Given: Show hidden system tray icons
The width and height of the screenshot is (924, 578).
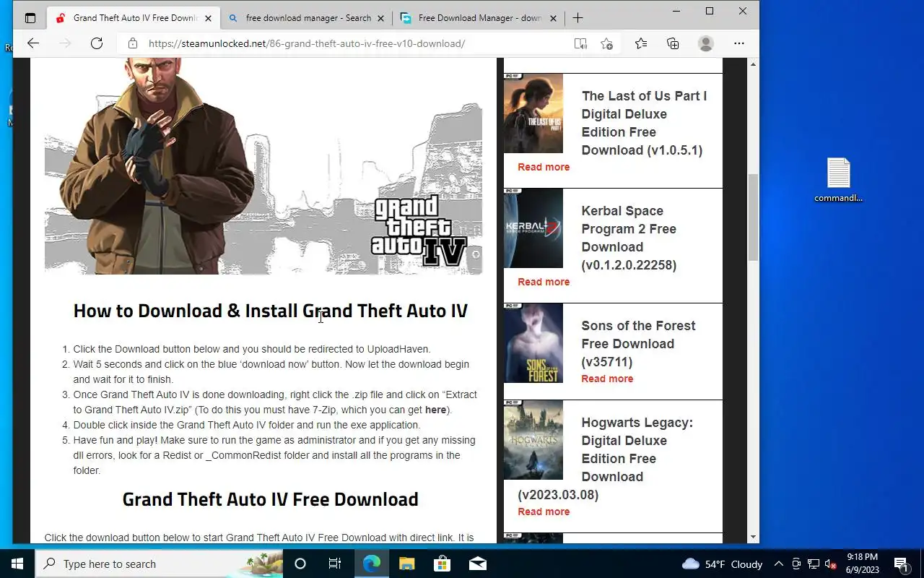Looking at the screenshot, I should pos(778,564).
